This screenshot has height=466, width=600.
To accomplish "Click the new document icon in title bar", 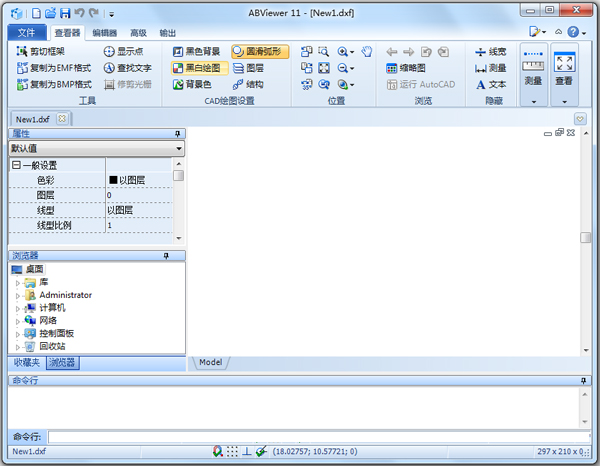I will tap(36, 14).
